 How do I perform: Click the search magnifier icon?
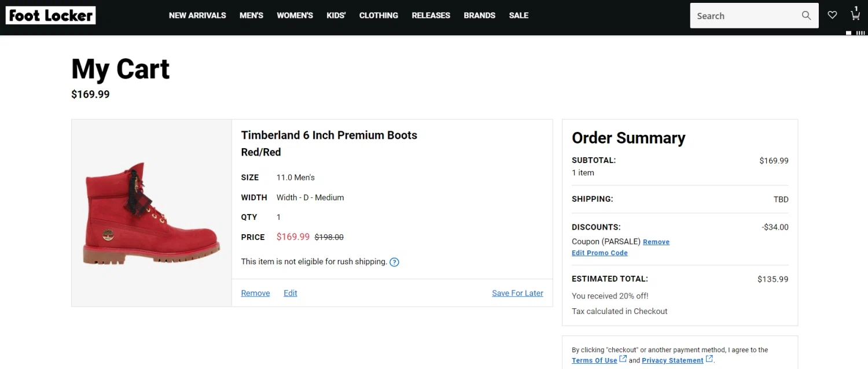(806, 16)
